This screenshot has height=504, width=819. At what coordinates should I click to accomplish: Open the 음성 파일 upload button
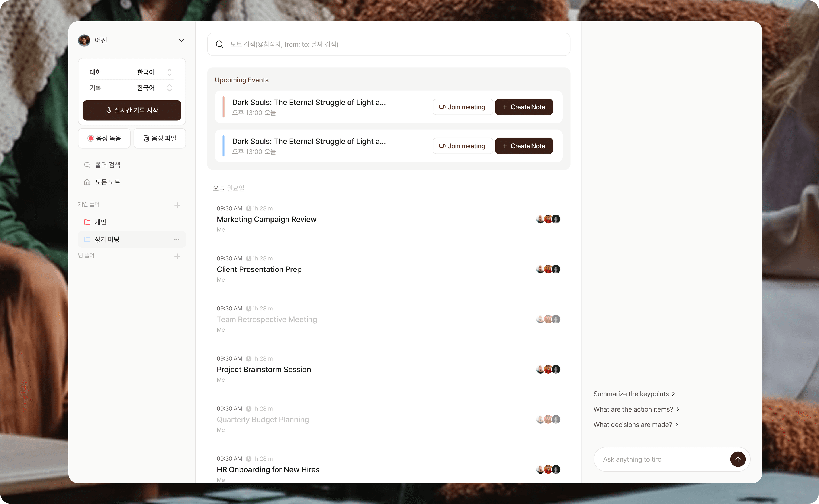(160, 138)
